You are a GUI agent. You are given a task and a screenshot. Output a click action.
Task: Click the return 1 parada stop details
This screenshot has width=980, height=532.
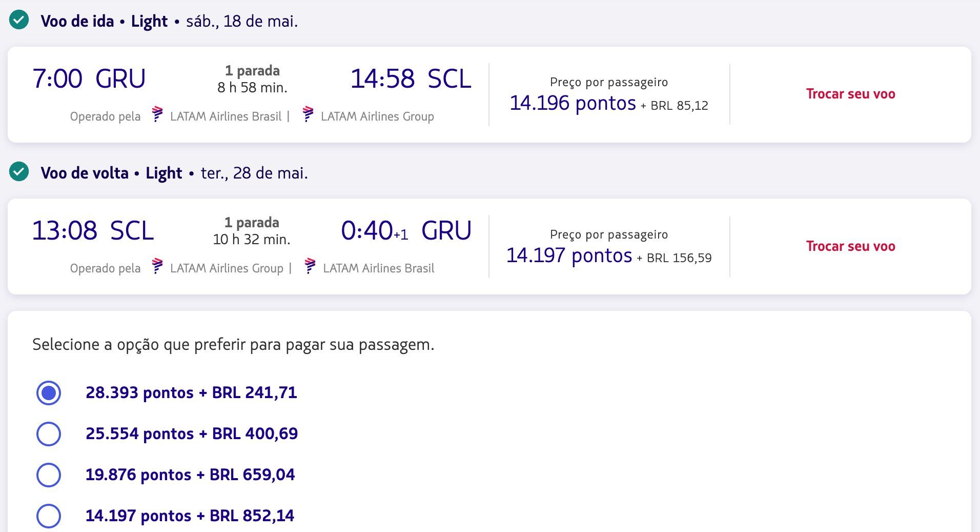(252, 223)
